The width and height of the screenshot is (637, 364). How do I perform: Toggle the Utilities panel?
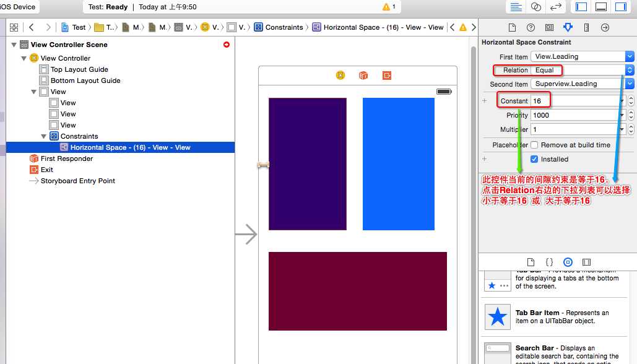click(621, 7)
